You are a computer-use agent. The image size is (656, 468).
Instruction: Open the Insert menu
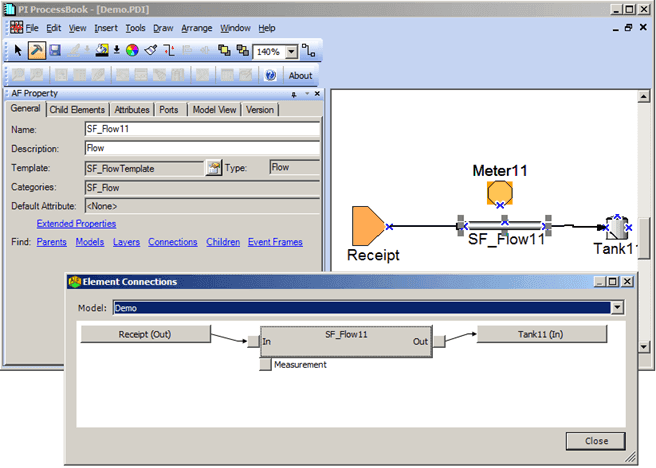[106, 28]
